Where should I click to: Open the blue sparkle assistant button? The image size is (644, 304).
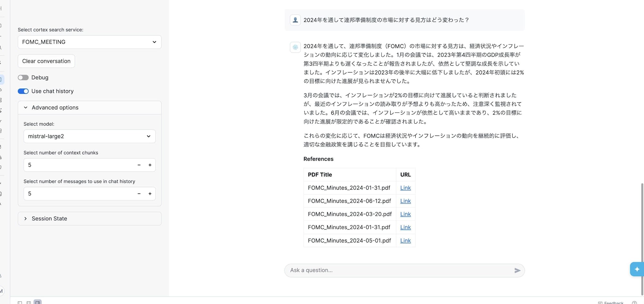click(x=637, y=269)
